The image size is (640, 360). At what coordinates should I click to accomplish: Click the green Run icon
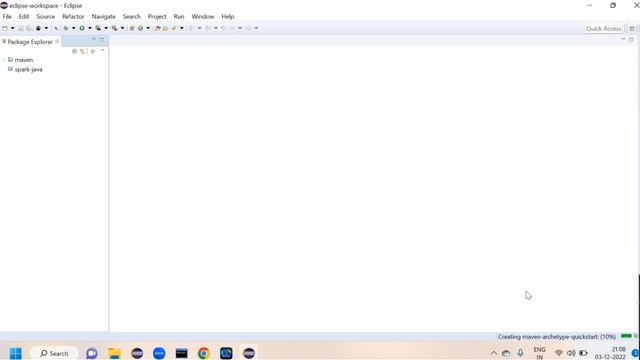coord(82,28)
